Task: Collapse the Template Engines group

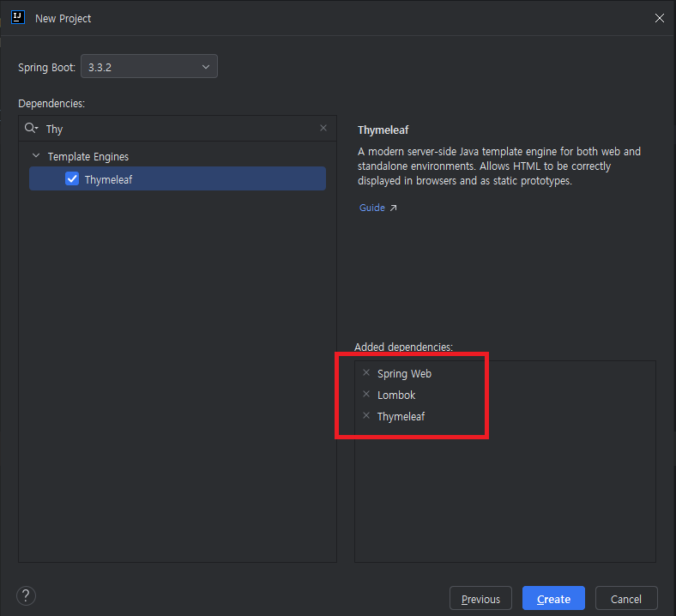Action: [36, 155]
